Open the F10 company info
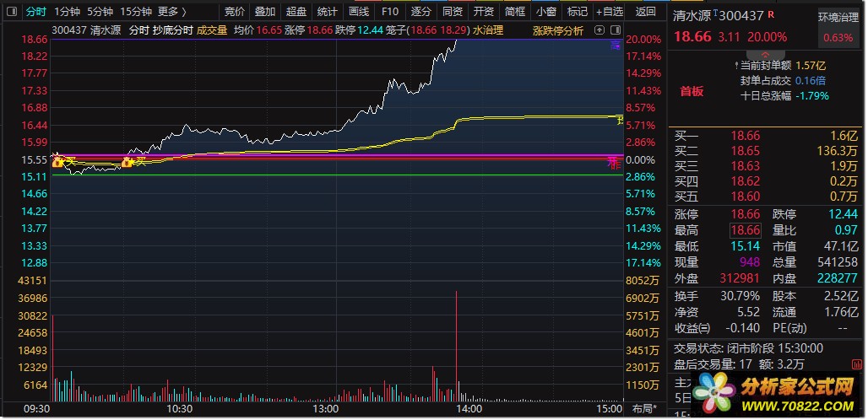 point(390,11)
